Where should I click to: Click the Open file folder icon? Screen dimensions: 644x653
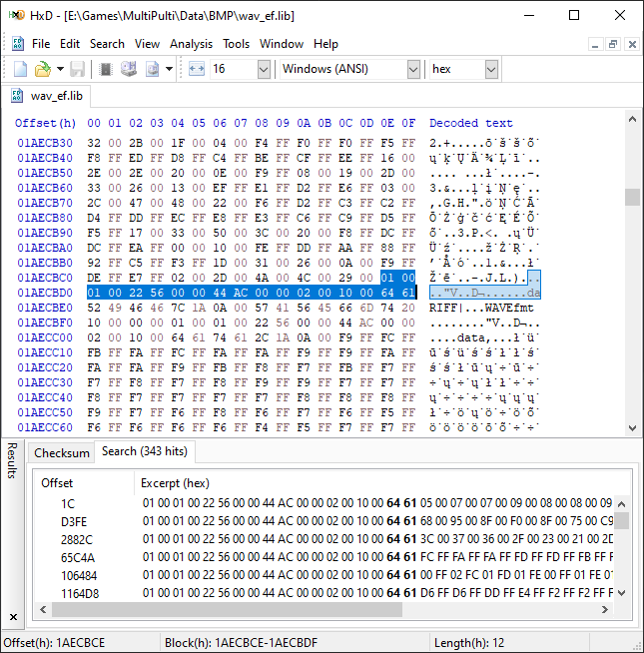[x=43, y=69]
